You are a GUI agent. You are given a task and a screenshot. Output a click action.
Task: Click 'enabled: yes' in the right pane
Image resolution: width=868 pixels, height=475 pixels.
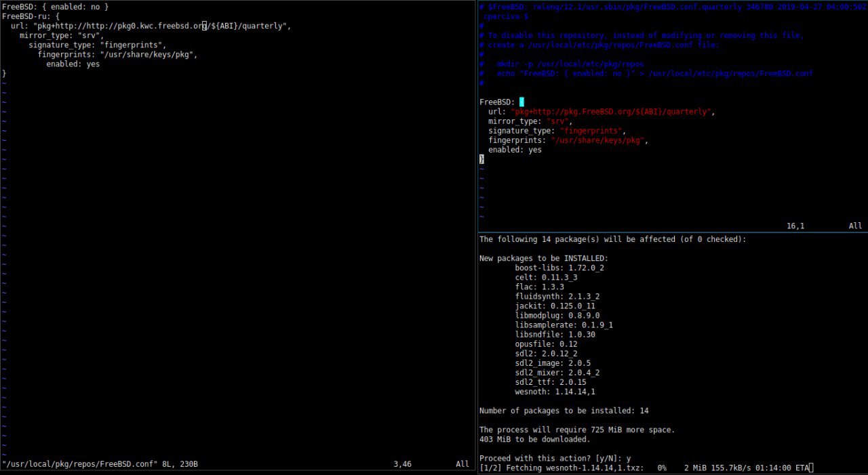click(x=515, y=149)
